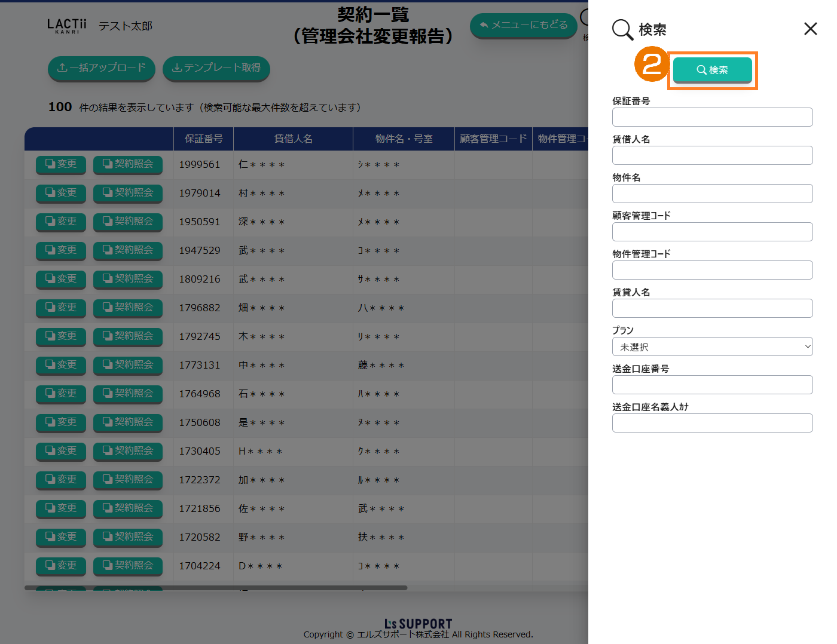Viewport: 837px width, 644px height.
Task: Click the teal 検索 search button
Action: pyautogui.click(x=712, y=70)
